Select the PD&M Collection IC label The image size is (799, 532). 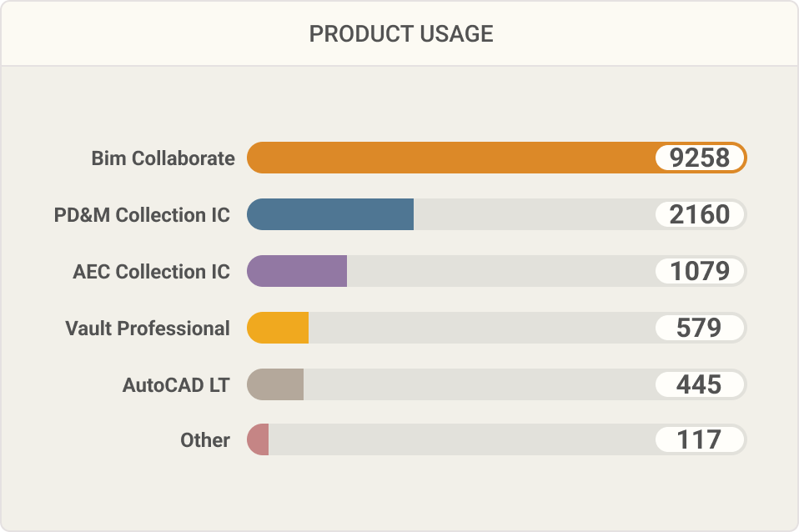142,214
